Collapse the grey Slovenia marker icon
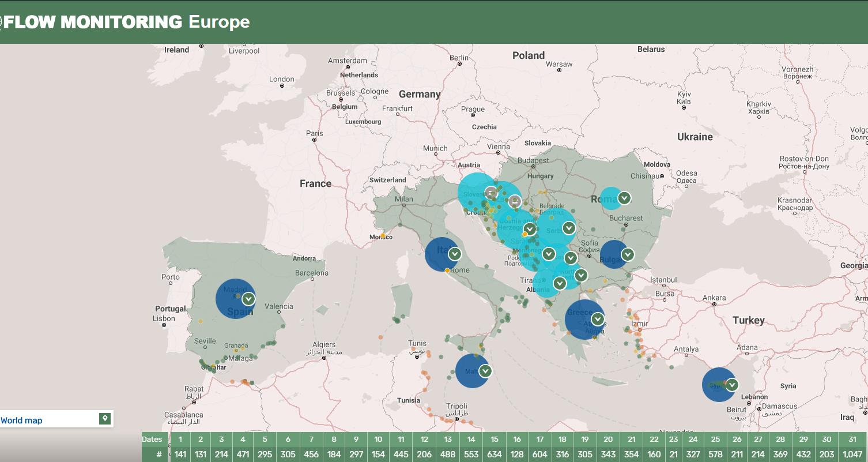This screenshot has width=868, height=462. point(491,193)
